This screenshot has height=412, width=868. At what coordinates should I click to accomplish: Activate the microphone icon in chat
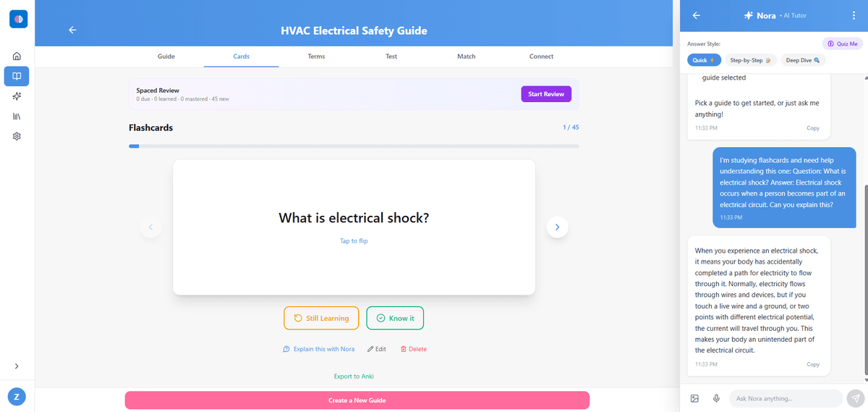(716, 398)
